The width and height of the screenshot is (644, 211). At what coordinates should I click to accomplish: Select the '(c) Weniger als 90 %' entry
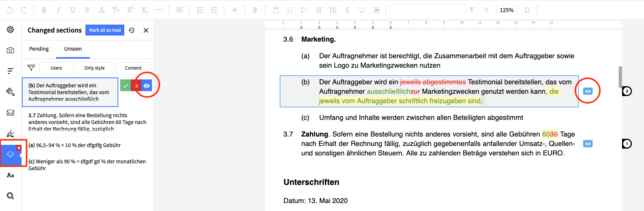pyautogui.click(x=88, y=165)
